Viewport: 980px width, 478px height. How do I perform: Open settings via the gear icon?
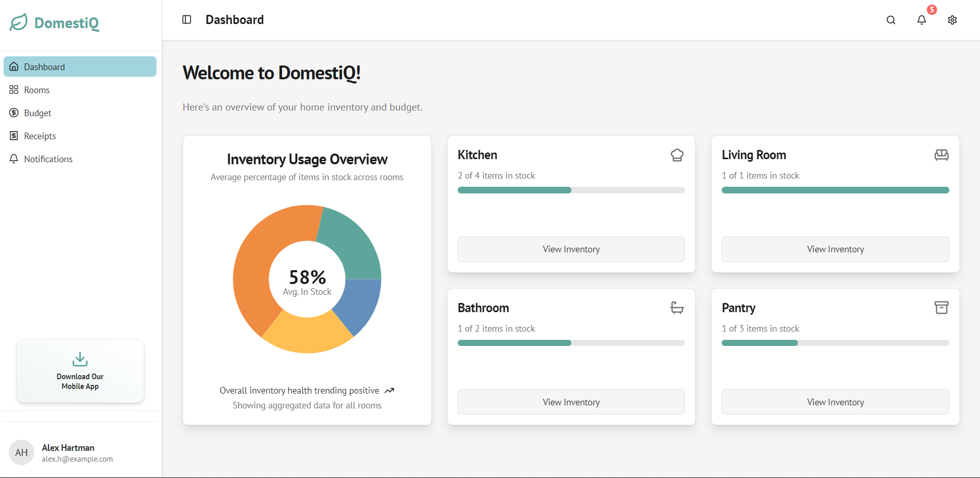[952, 20]
